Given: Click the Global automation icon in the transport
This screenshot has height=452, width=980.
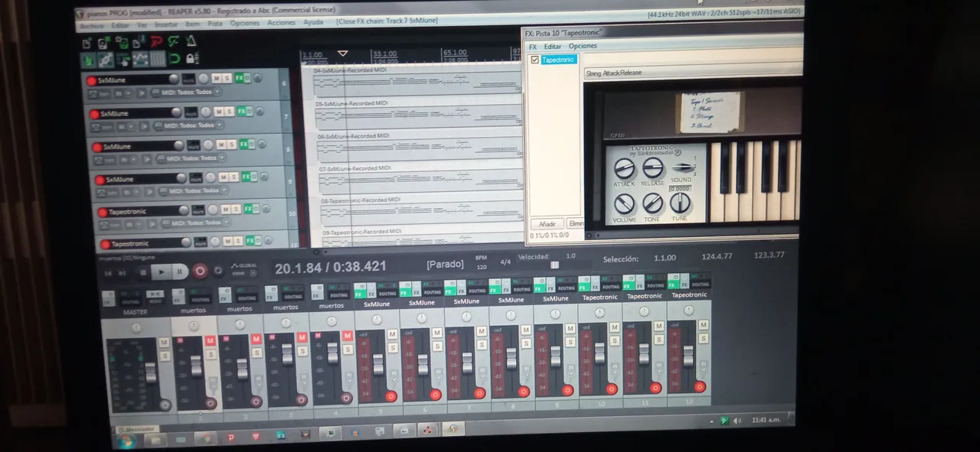Looking at the screenshot, I should 244,265.
